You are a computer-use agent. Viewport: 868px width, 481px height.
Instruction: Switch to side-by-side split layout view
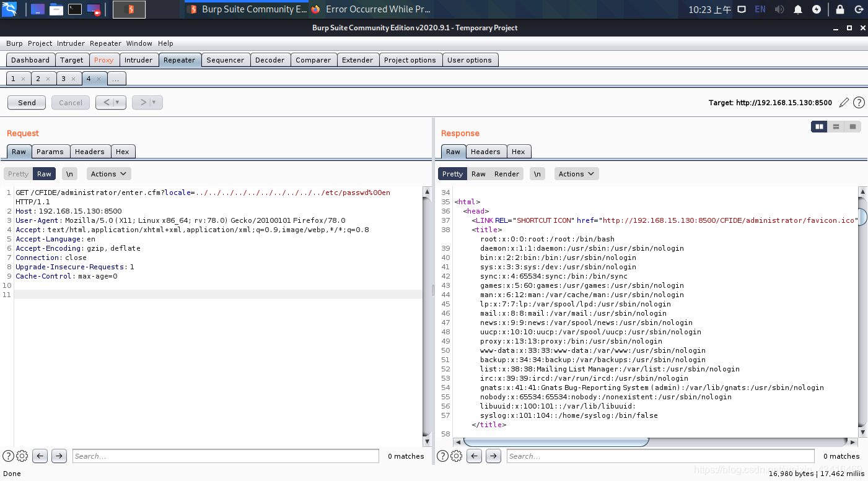coord(819,126)
